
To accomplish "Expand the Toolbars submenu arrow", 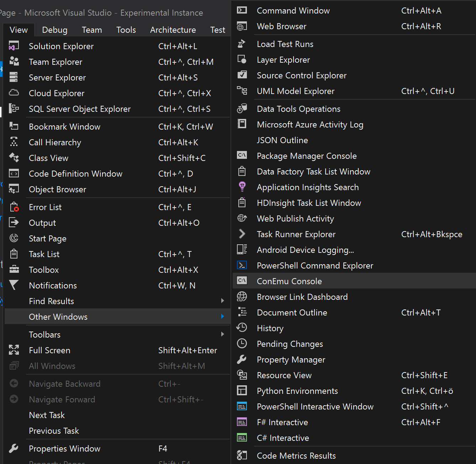I will (x=222, y=335).
